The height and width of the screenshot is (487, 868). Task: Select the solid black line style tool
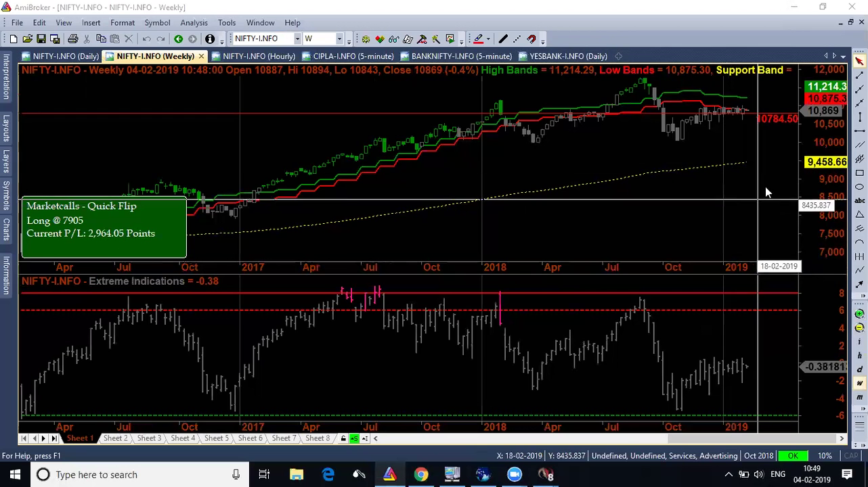(x=503, y=39)
